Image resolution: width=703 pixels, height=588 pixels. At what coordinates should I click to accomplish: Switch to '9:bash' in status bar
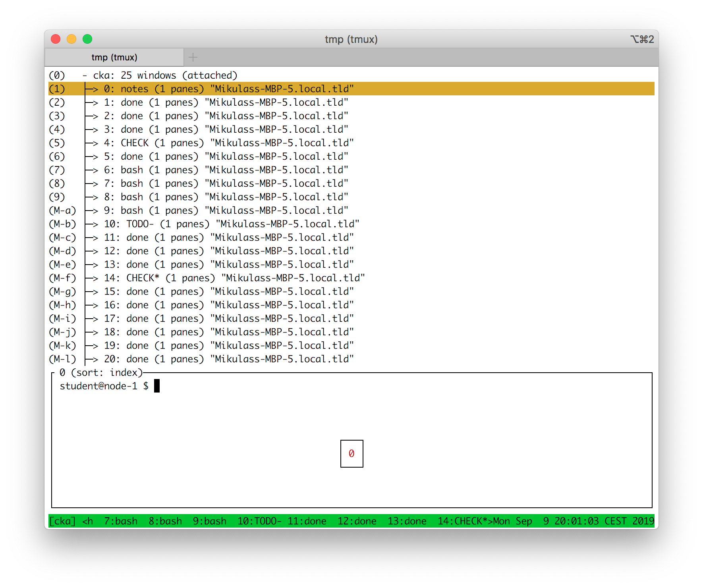[x=210, y=521]
